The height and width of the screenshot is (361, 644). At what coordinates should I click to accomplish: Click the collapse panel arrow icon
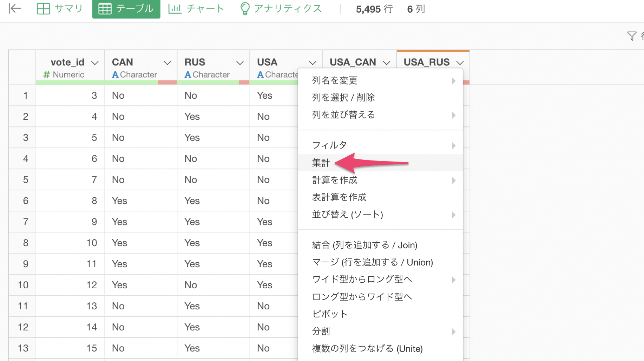click(x=15, y=8)
